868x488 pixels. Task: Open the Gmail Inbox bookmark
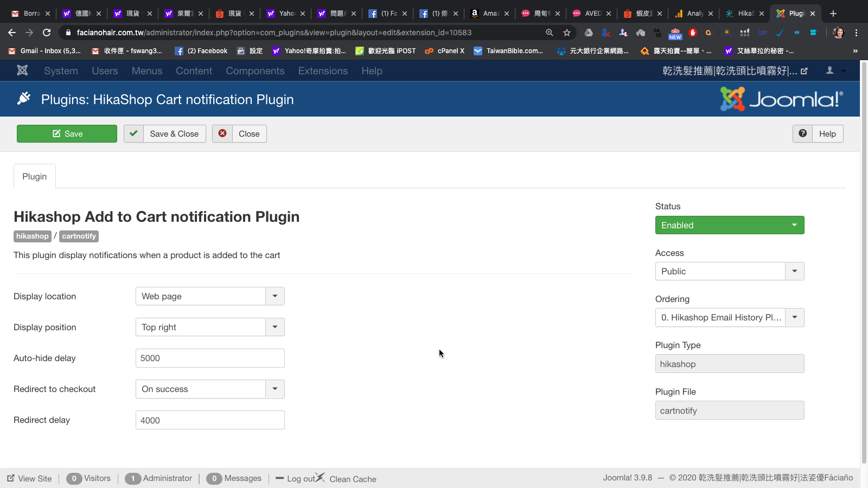click(x=44, y=51)
